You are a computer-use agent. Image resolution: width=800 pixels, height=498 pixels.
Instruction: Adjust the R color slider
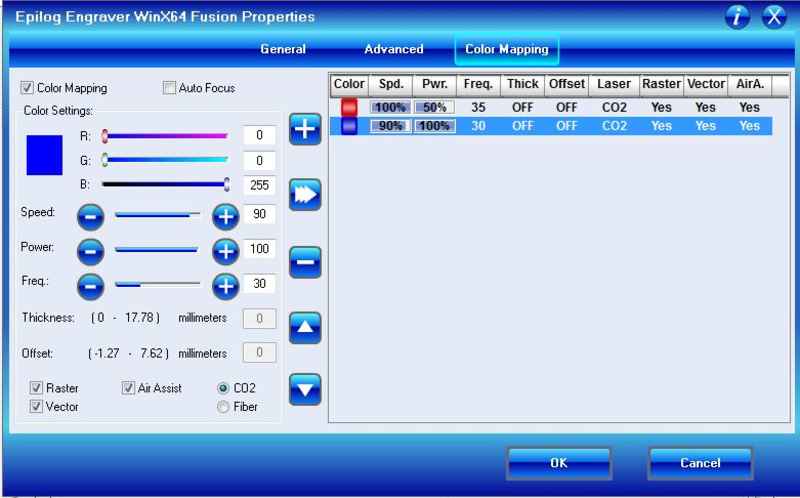click(165, 136)
